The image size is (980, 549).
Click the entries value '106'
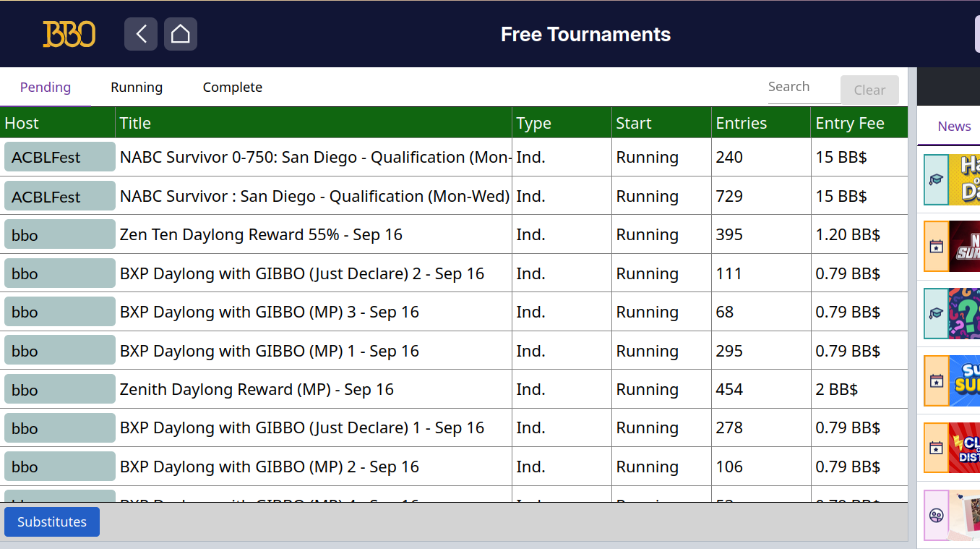729,467
